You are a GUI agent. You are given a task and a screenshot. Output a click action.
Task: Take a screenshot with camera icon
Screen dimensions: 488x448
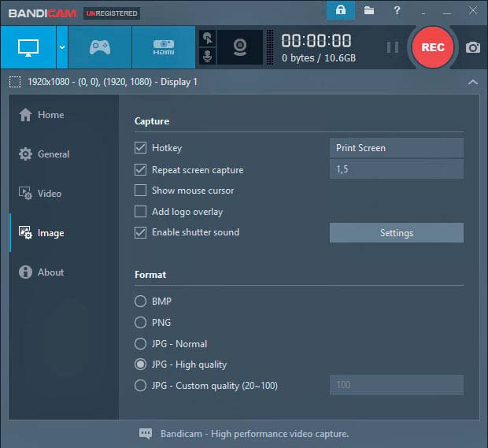[473, 47]
